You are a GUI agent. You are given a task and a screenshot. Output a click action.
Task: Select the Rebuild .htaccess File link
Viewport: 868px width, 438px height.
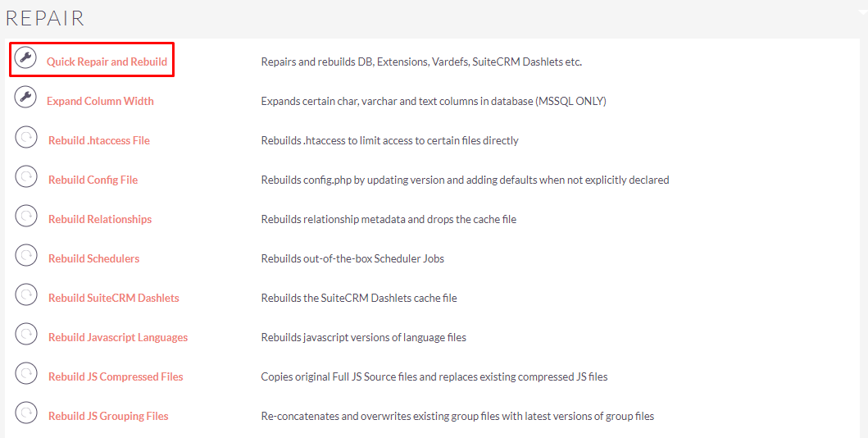coord(99,140)
